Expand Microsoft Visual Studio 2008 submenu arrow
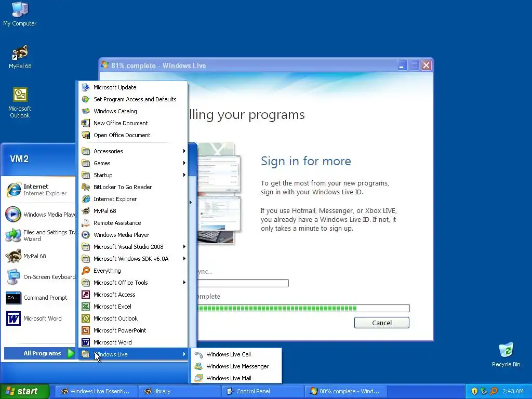This screenshot has width=532, height=399. click(x=184, y=247)
